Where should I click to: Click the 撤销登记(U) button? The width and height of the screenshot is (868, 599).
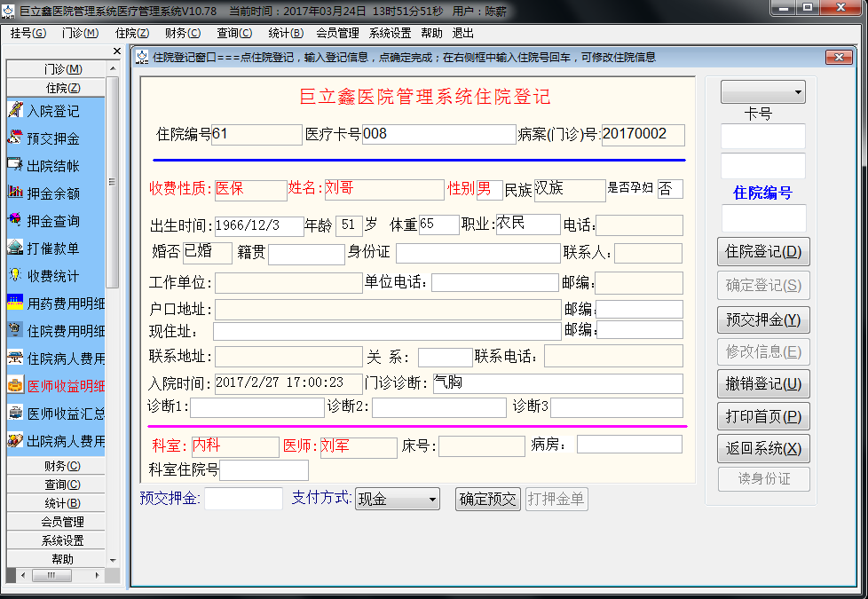pos(762,384)
